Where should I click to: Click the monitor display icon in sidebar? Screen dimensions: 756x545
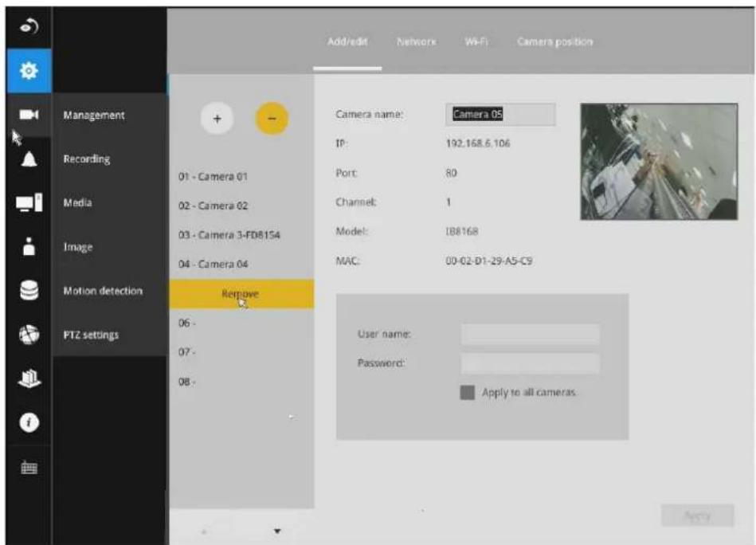(29, 202)
